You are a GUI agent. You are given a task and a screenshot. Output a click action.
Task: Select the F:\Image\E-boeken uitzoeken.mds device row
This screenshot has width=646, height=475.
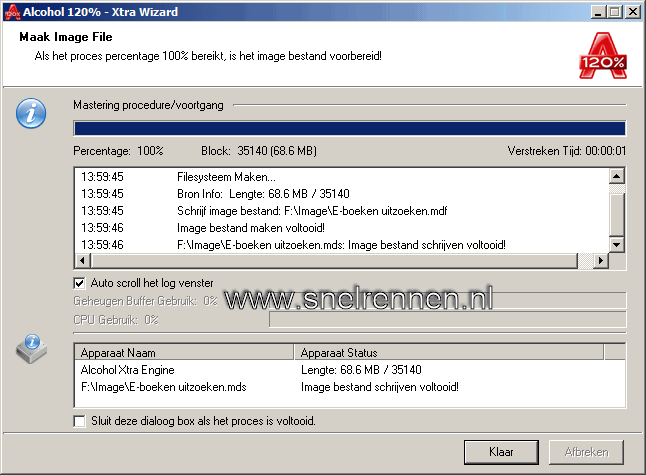coord(350,387)
